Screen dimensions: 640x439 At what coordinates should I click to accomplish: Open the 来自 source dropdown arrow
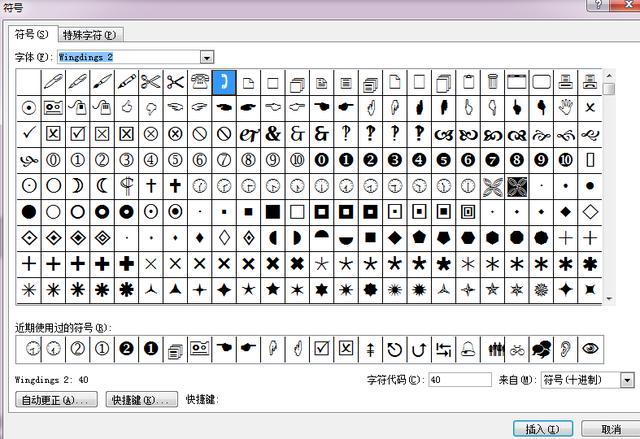pyautogui.click(x=627, y=380)
